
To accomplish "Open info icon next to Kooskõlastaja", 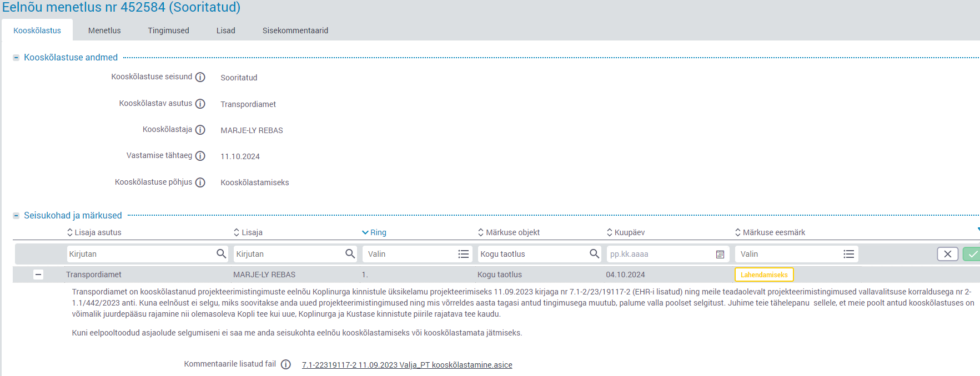I will coord(200,130).
